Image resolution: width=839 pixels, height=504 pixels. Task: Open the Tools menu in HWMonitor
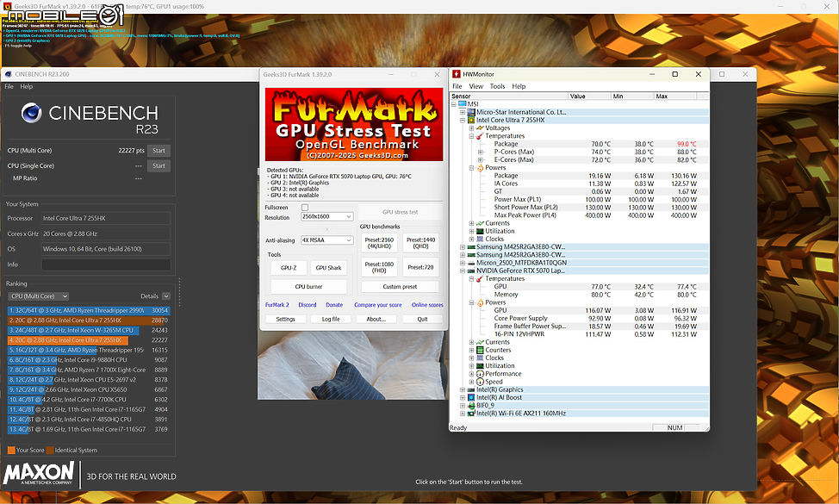click(x=497, y=86)
